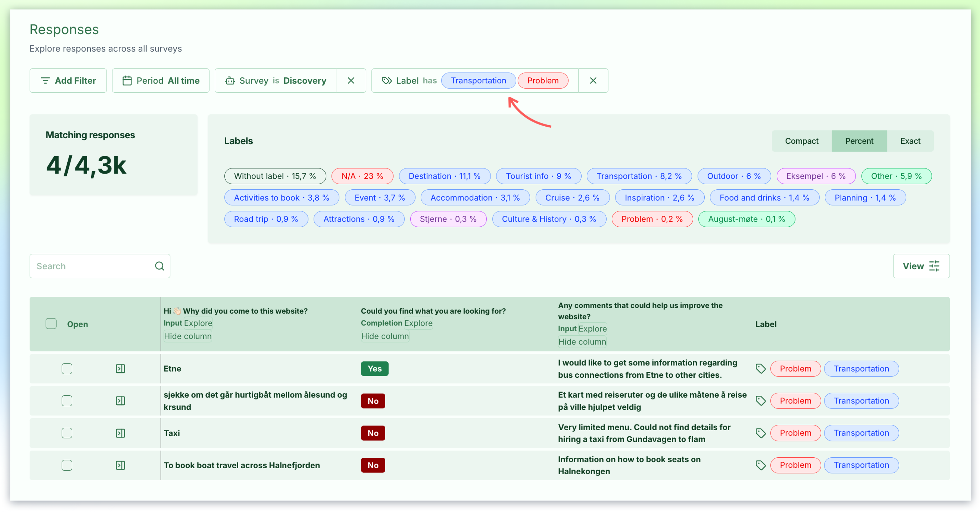Open the View settings button
Image resolution: width=980 pixels, height=512 pixels.
[x=921, y=266]
